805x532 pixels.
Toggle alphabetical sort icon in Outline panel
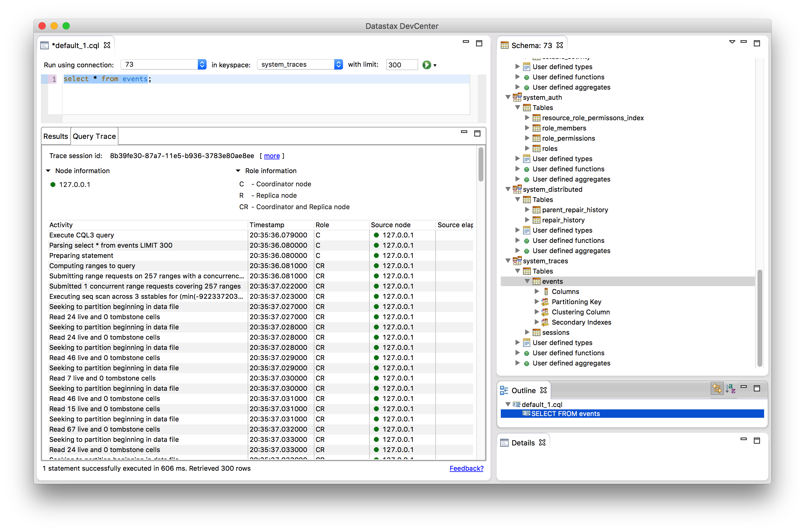[730, 389]
